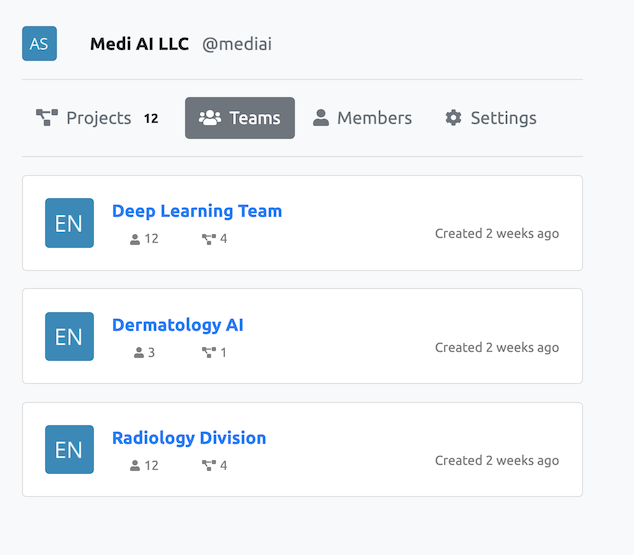Image resolution: width=634 pixels, height=555 pixels.
Task: Open the Deep Learning Team link
Action: pyautogui.click(x=197, y=211)
